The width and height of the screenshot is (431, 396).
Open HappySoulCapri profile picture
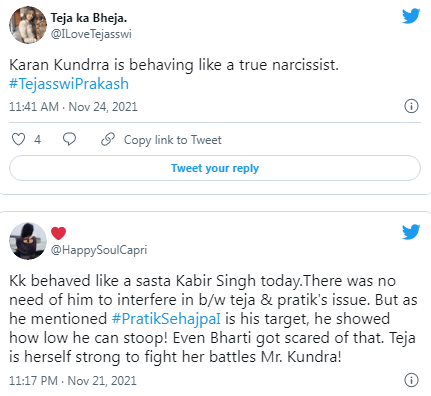click(28, 241)
